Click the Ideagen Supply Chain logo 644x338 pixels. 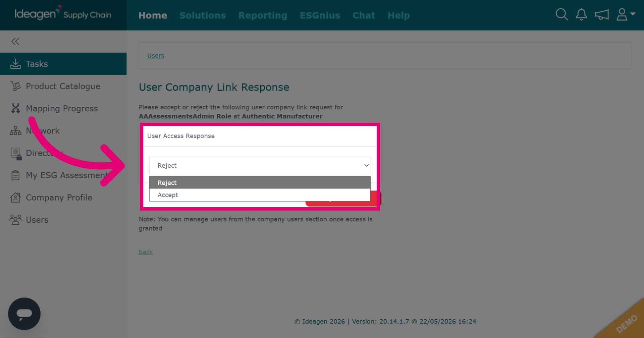point(63,13)
